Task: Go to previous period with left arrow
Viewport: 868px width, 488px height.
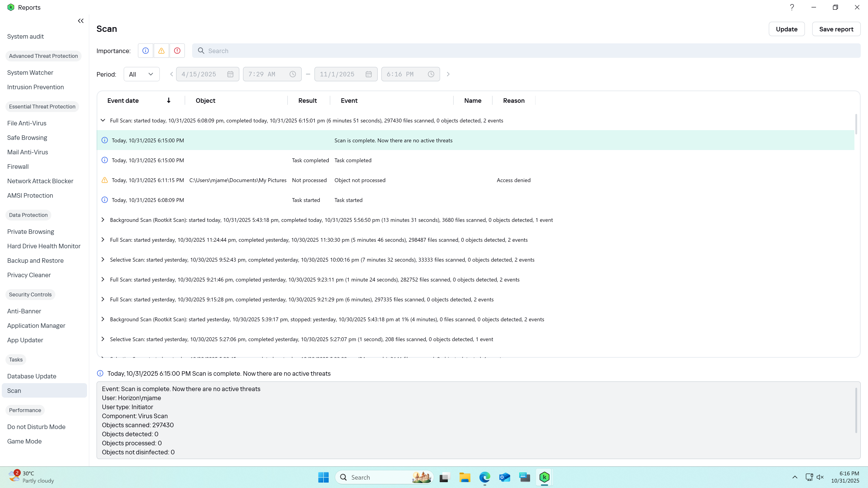Action: [x=172, y=74]
